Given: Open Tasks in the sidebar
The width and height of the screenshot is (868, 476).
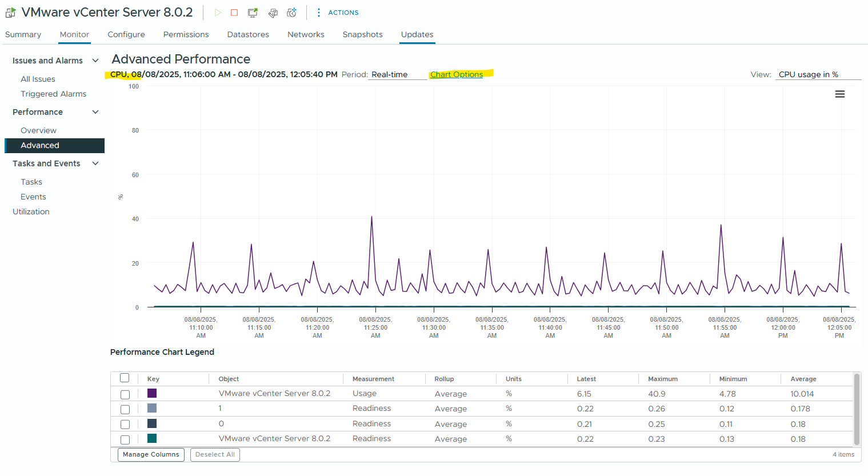Looking at the screenshot, I should point(31,182).
